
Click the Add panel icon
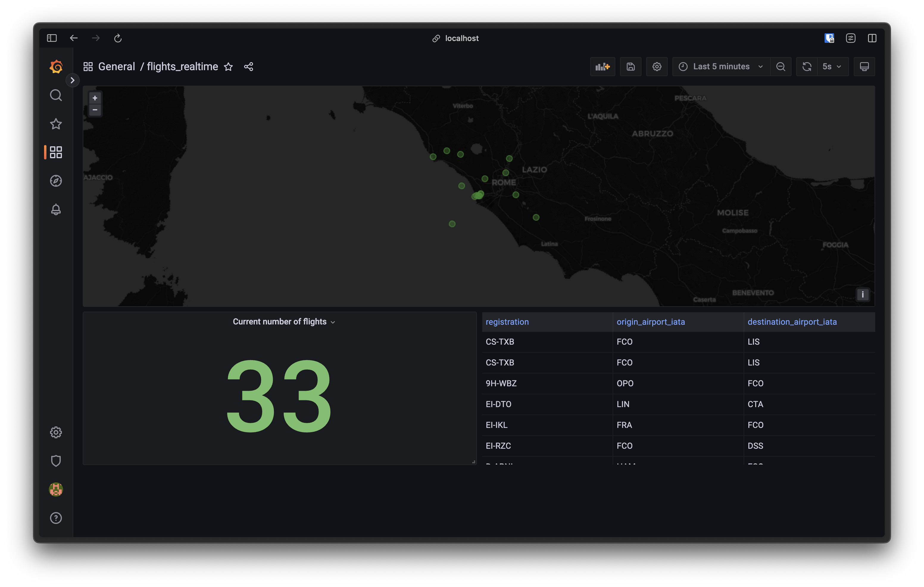603,67
